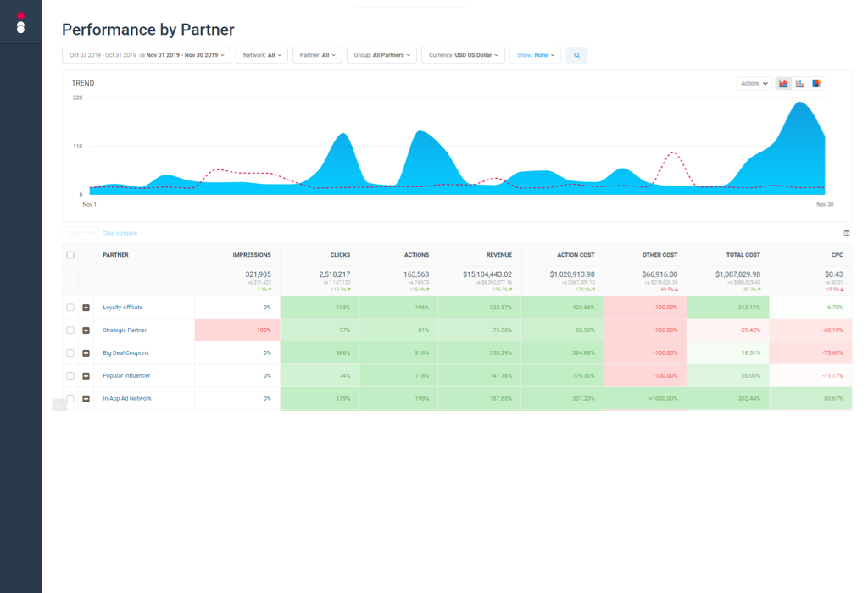Open the table display options icon above CPC
868x593 pixels.
click(845, 232)
